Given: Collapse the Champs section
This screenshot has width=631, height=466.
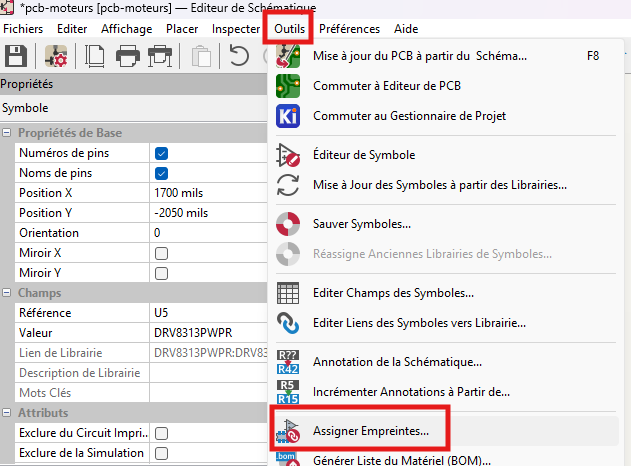Looking at the screenshot, I should click(6, 293).
